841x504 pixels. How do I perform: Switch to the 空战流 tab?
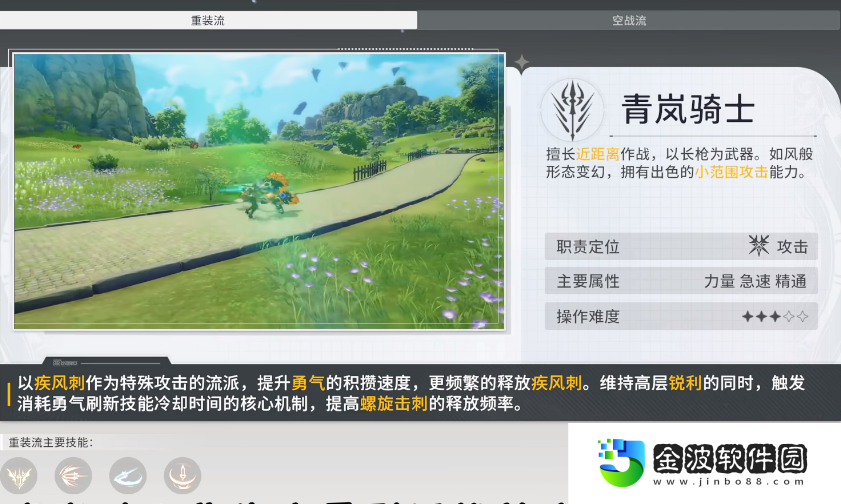[629, 20]
